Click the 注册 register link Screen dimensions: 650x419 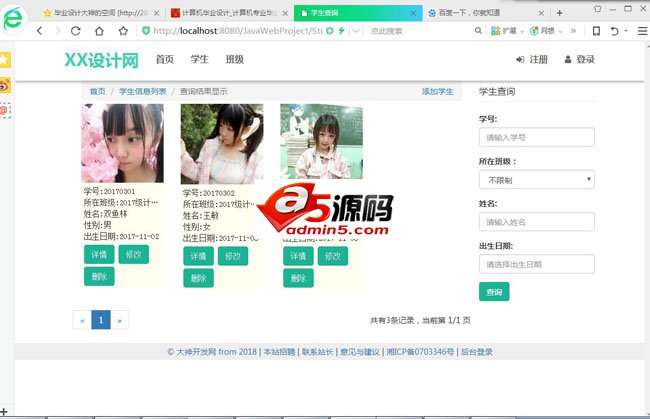pos(532,59)
